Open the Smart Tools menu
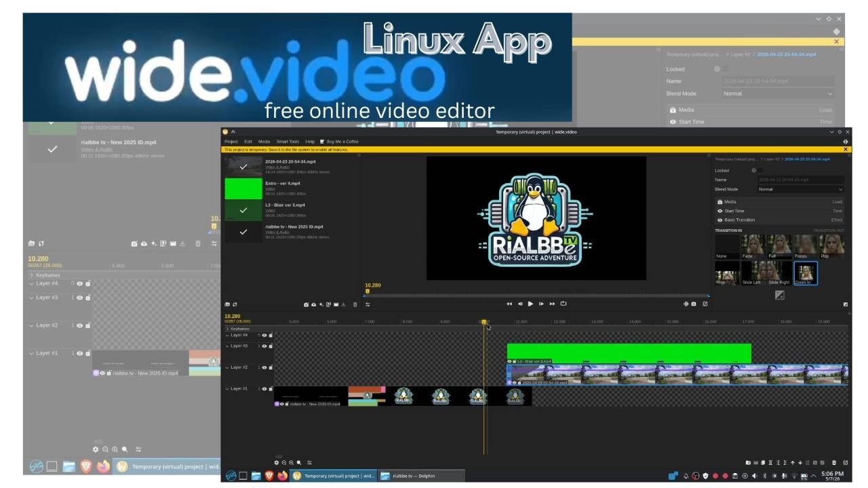This screenshot has height=488, width=868. (x=288, y=142)
